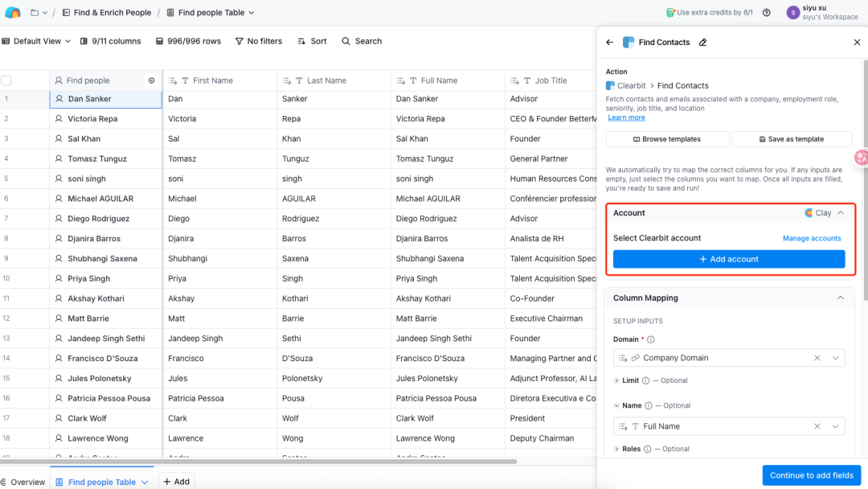The width and height of the screenshot is (868, 489).
Task: Click the back arrow in Find Contacts panel
Action: pos(610,43)
